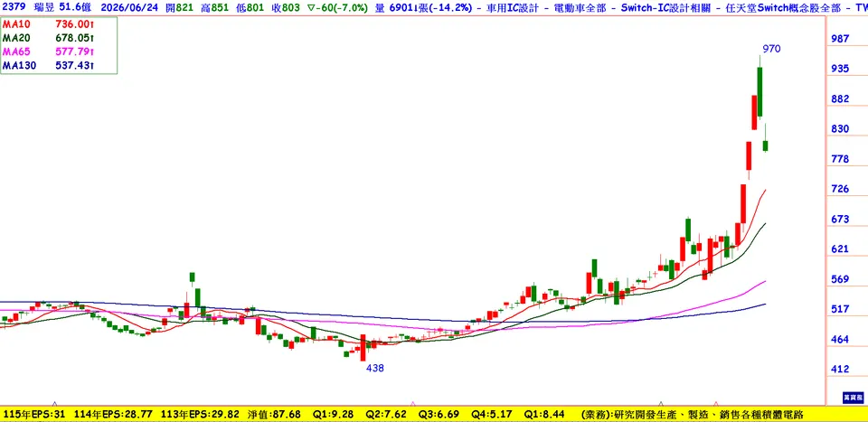Screen dimensions: 868x422
Task: Click the 778 price axis label
Action: click(x=840, y=159)
